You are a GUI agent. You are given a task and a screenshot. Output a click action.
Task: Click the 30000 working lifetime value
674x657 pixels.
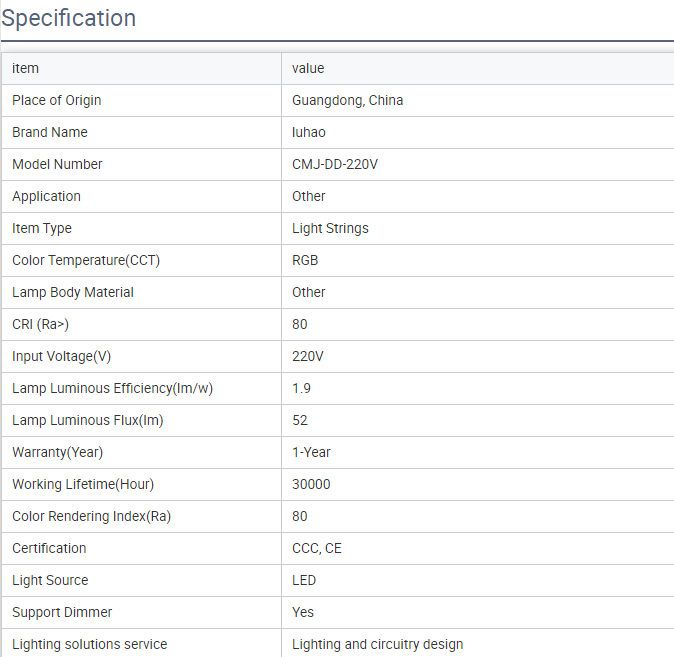pyautogui.click(x=311, y=484)
